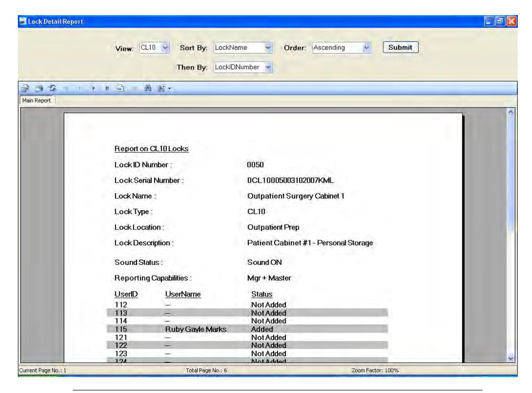Click the location value Outpatient Prep

(x=274, y=227)
